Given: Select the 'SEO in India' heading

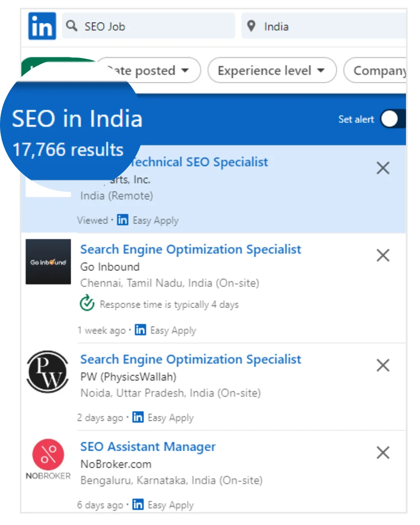Looking at the screenshot, I should click(77, 119).
